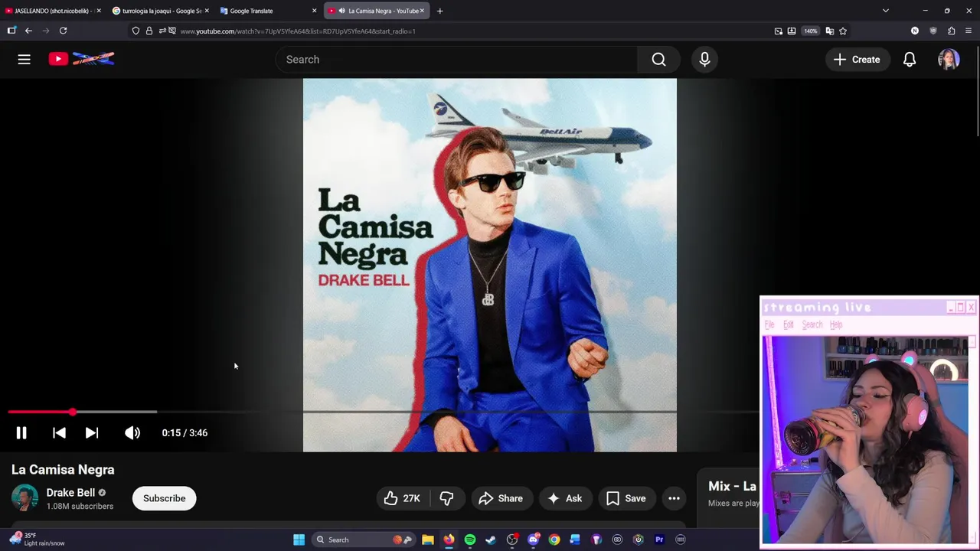The height and width of the screenshot is (551, 980).
Task: Focus the YouTube Search input field
Action: click(x=456, y=59)
